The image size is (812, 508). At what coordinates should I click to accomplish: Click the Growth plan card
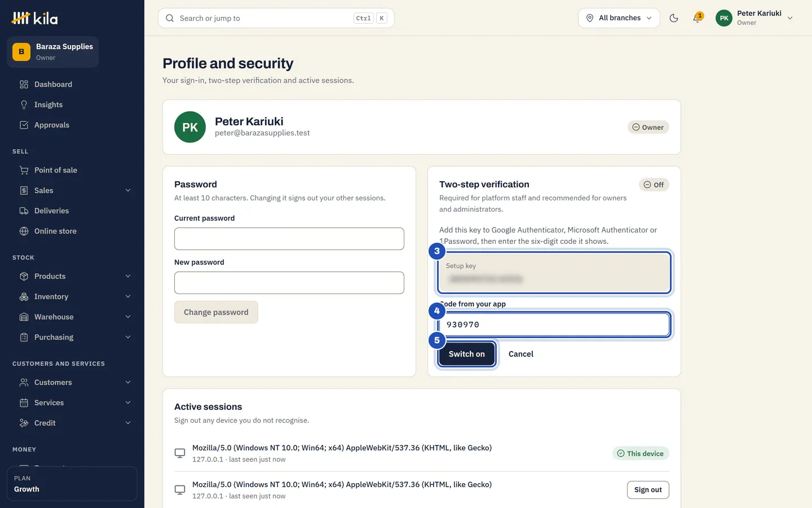tap(72, 484)
